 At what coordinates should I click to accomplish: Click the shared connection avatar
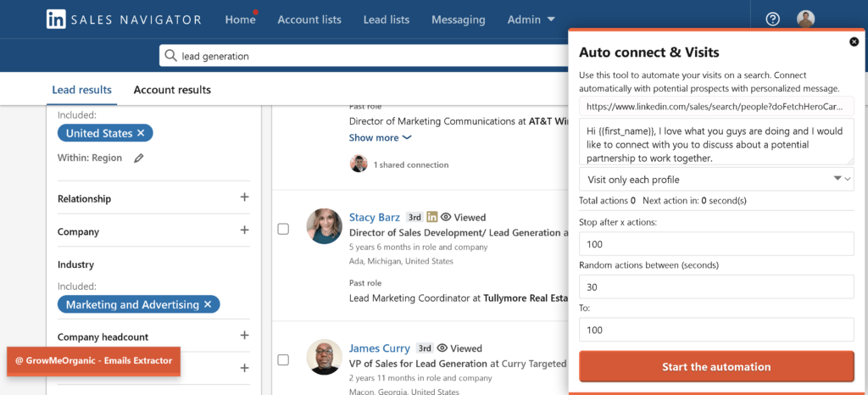click(359, 164)
